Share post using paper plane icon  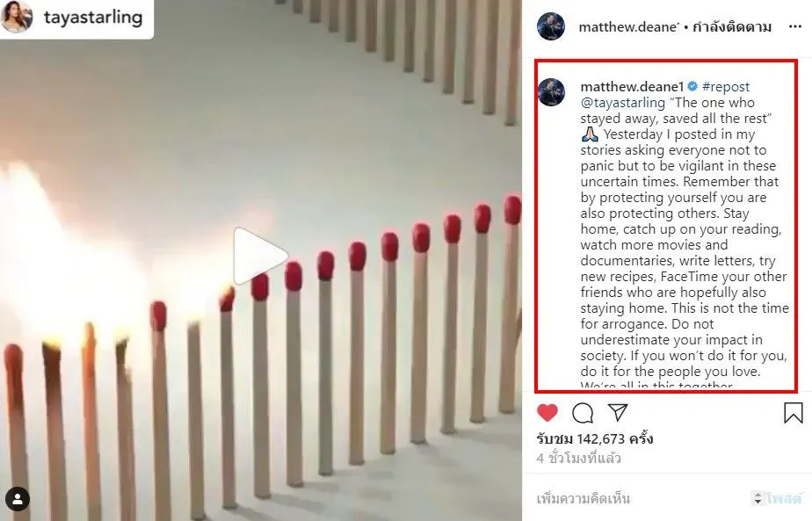point(618,412)
